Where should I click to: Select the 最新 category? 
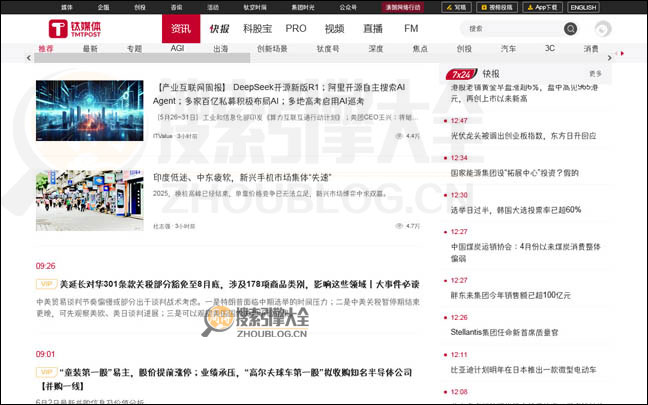[x=90, y=48]
